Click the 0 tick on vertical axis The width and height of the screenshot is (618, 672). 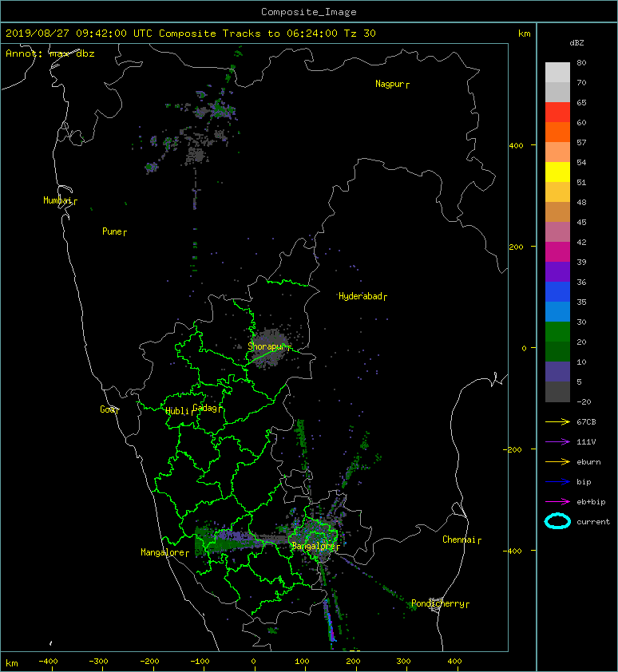click(524, 348)
